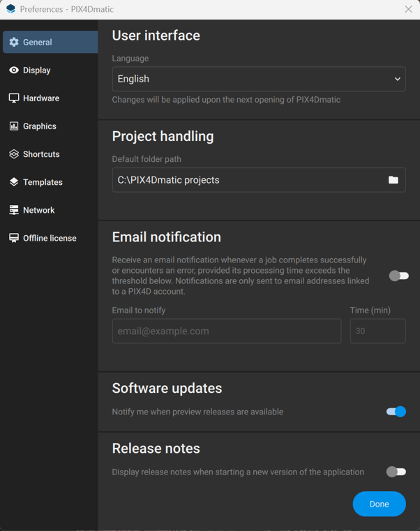
Task: Close the Preferences window
Action: (408, 9)
